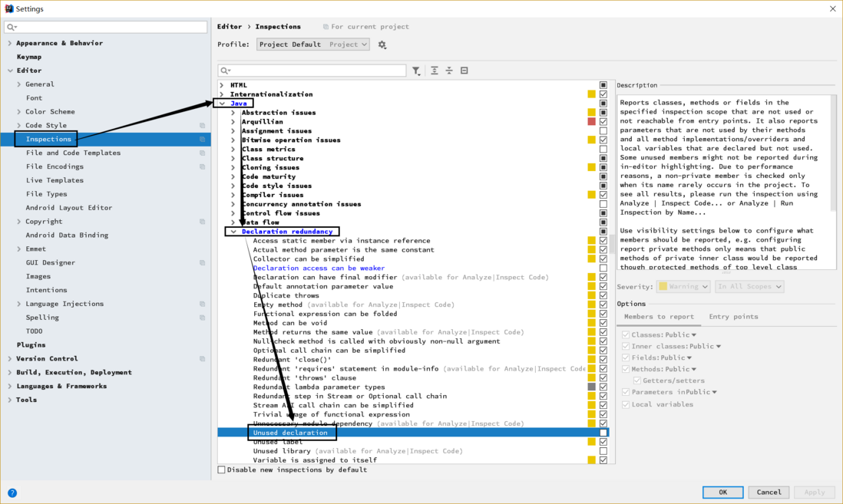Toggle the Unused label checkbox

pyautogui.click(x=603, y=442)
